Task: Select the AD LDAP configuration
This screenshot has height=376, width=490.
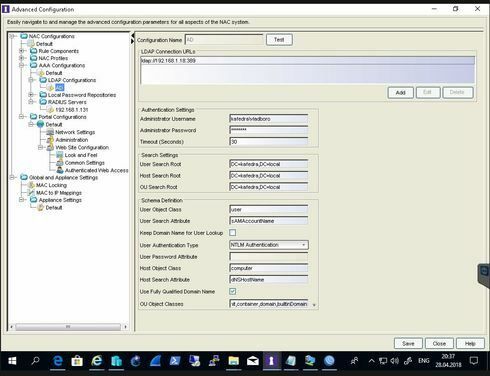Action: point(59,87)
